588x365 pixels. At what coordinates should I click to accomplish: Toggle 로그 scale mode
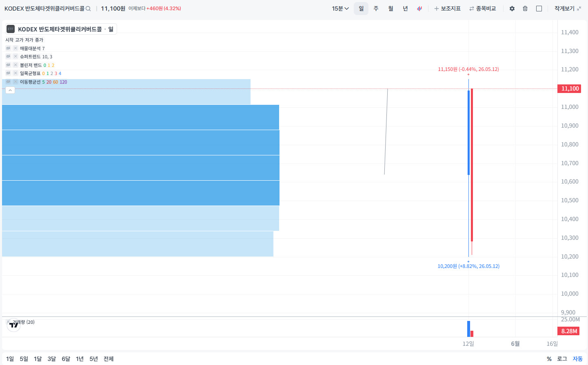(x=562, y=359)
